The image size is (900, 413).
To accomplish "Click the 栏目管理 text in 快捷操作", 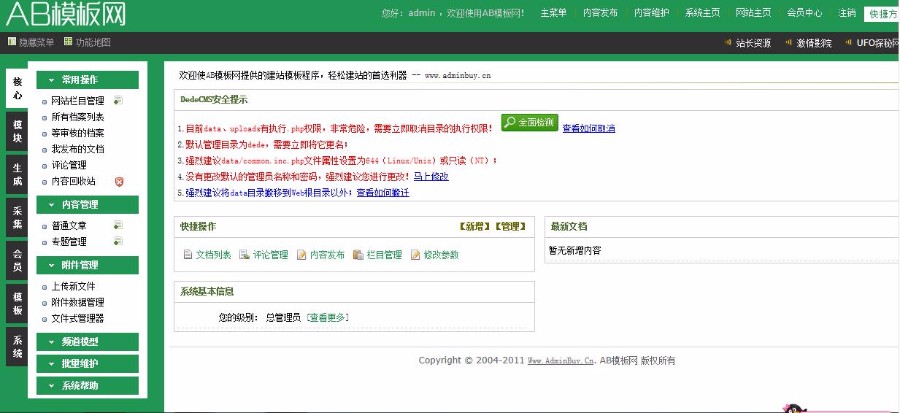I will click(x=385, y=255).
